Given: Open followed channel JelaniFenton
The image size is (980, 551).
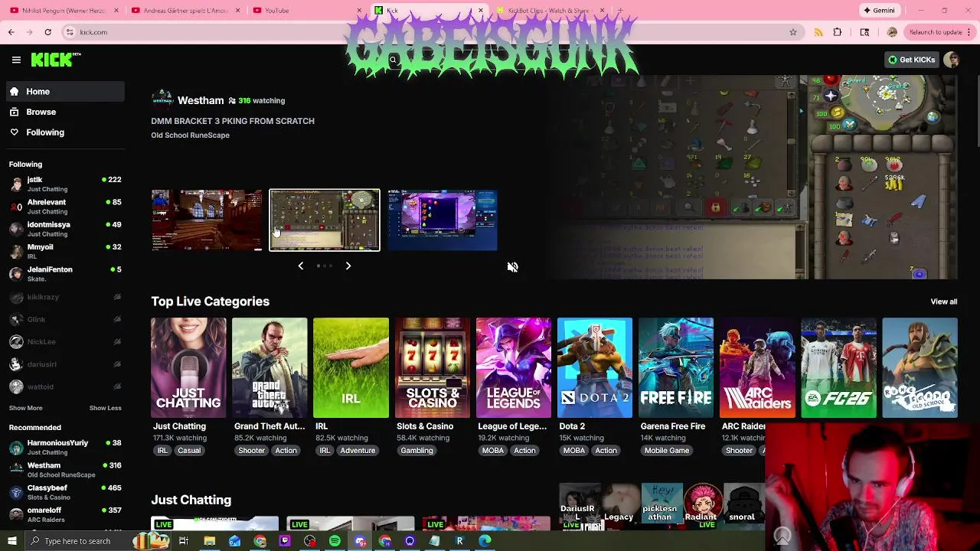Looking at the screenshot, I should (65, 274).
